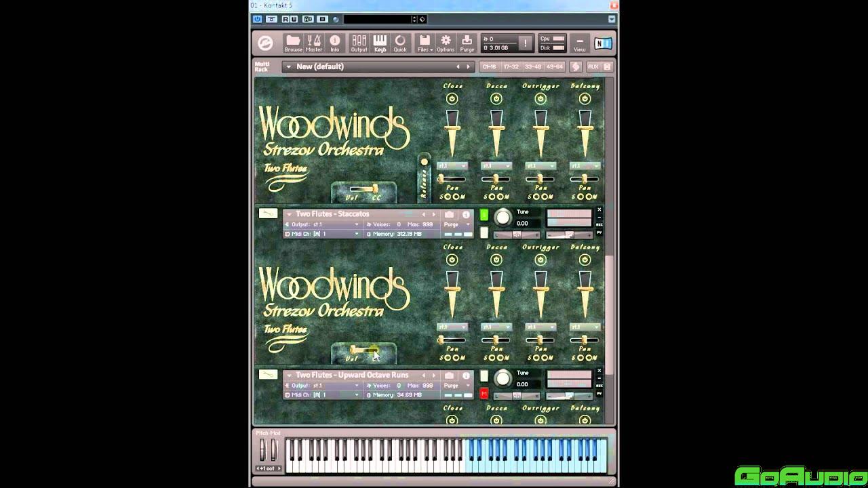
Task: Open the View minimize options
Action: tap(579, 43)
